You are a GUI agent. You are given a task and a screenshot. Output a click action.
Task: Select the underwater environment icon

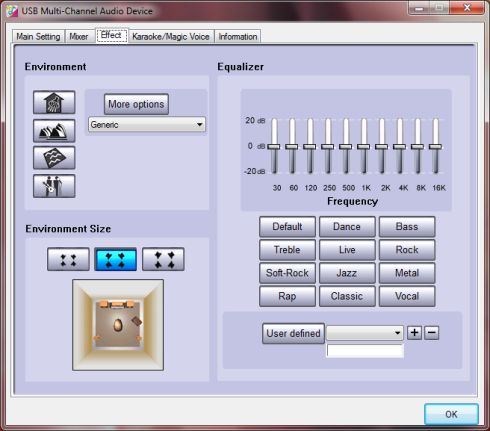click(x=54, y=158)
